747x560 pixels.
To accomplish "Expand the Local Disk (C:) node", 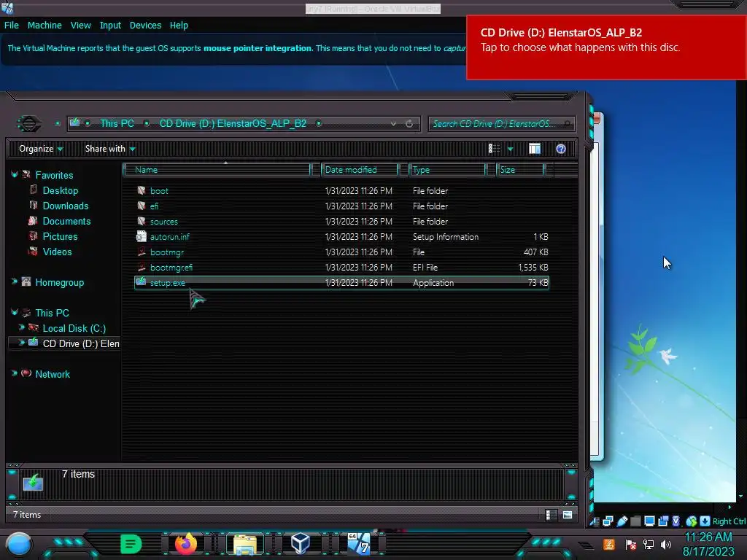I will coord(21,327).
